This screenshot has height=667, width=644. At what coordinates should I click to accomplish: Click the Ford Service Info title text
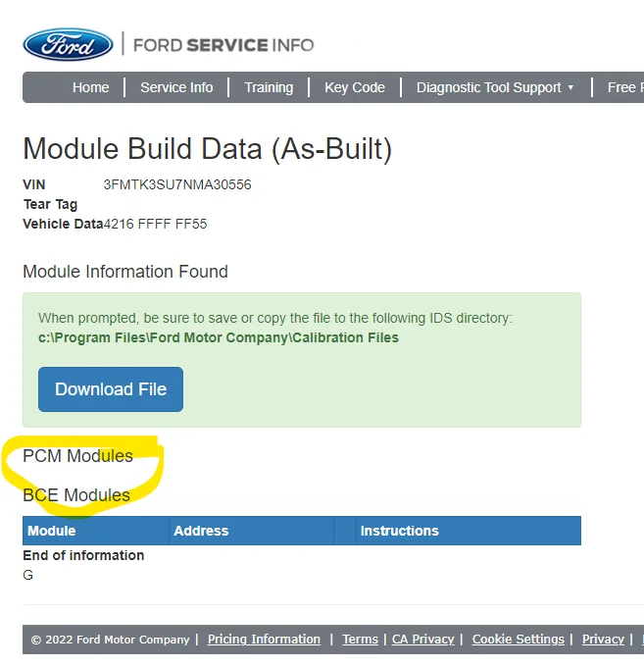coord(223,45)
